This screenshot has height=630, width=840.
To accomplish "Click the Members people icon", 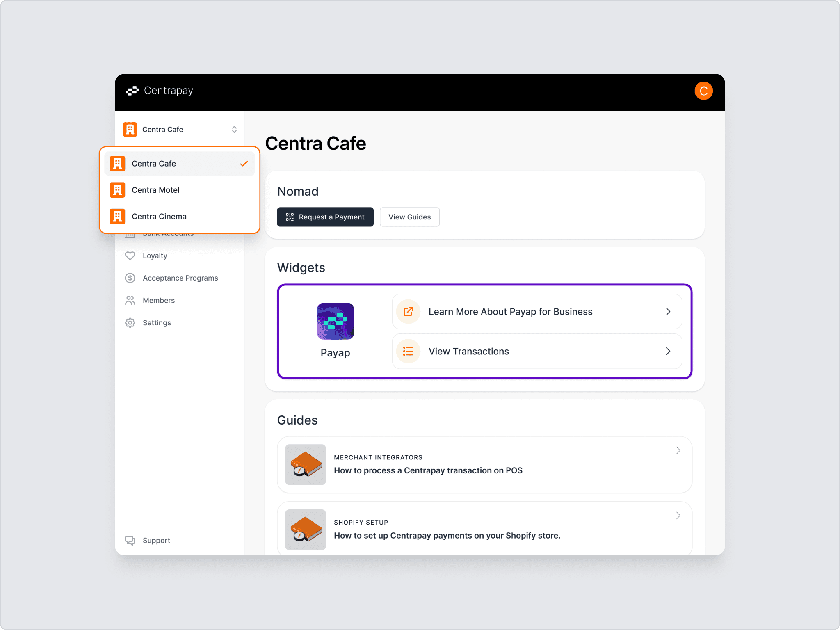I will (130, 300).
